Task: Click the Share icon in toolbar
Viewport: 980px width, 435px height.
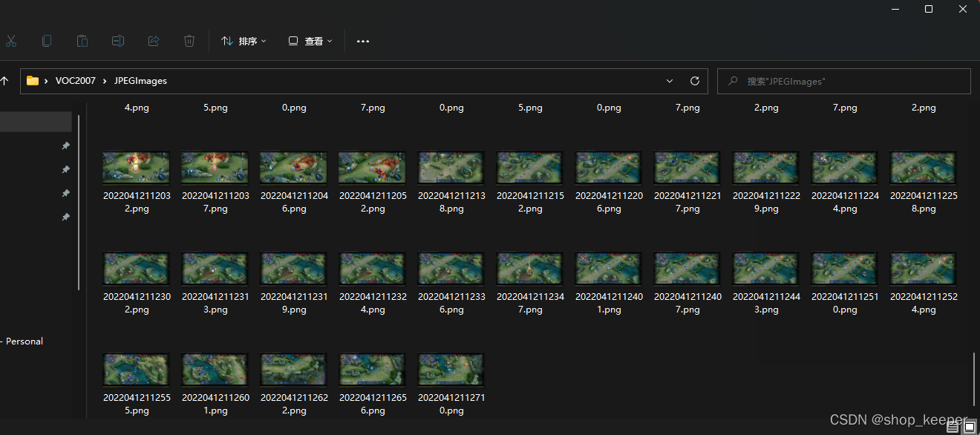Action: [154, 41]
